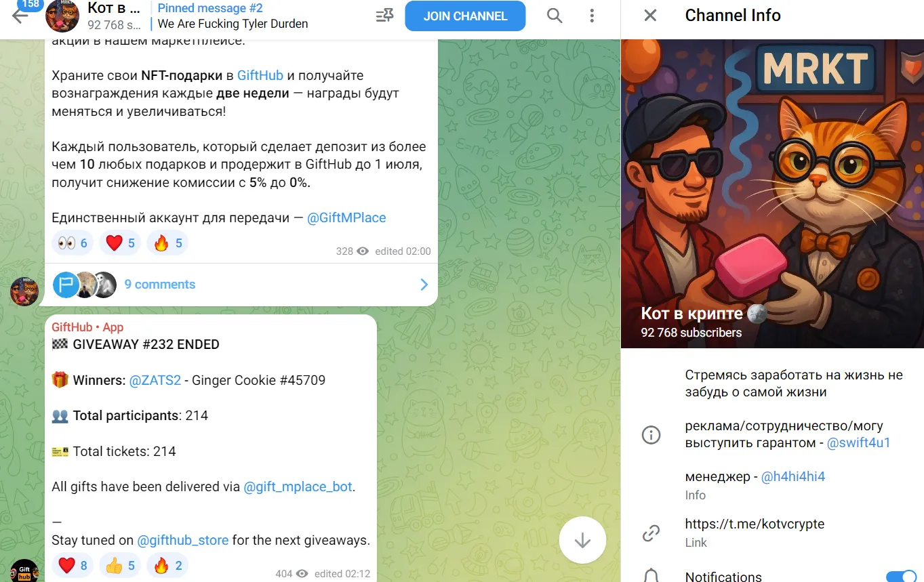Click the JOIN CHANNEL button
Image resolution: width=924 pixels, height=582 pixels.
pos(465,16)
